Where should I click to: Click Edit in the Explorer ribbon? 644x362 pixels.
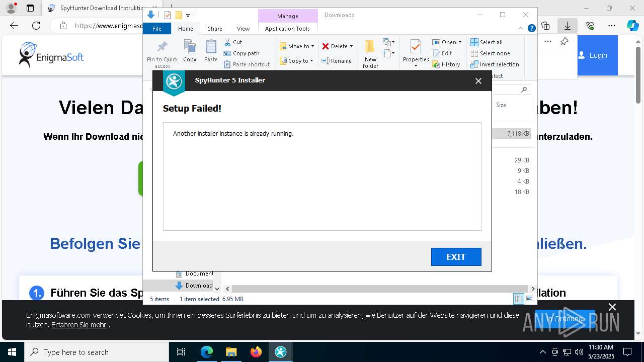442,53
